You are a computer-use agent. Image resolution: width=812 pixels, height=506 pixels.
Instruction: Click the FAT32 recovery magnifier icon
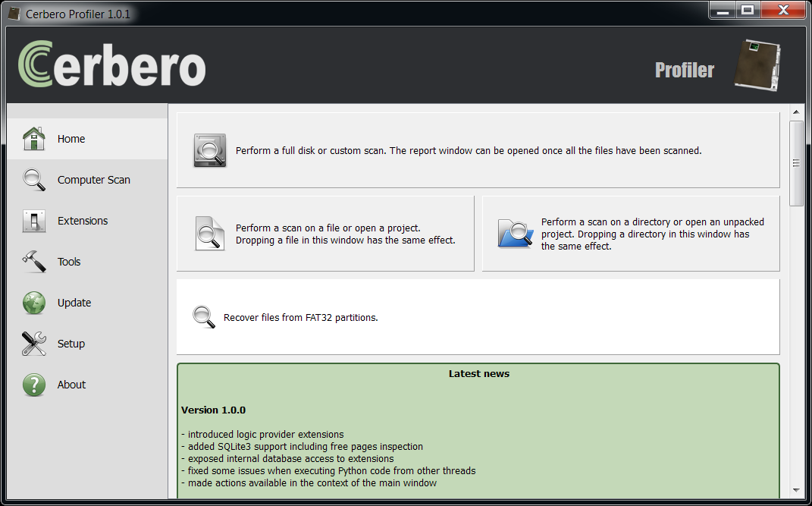click(203, 317)
